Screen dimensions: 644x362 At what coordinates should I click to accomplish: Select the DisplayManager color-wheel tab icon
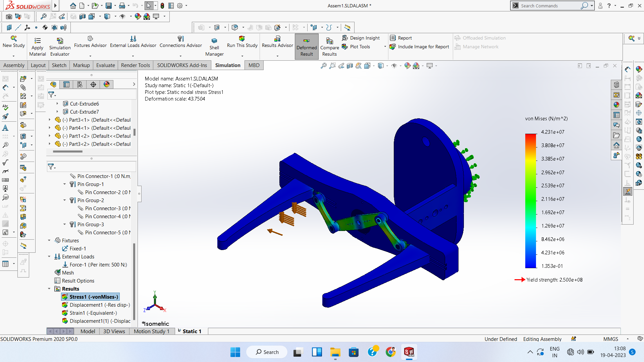pyautogui.click(x=107, y=84)
